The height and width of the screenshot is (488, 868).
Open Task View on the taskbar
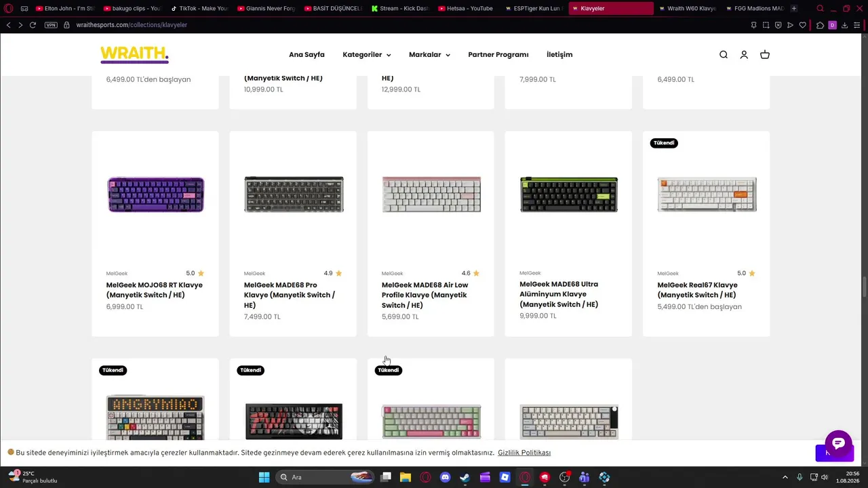pyautogui.click(x=386, y=477)
